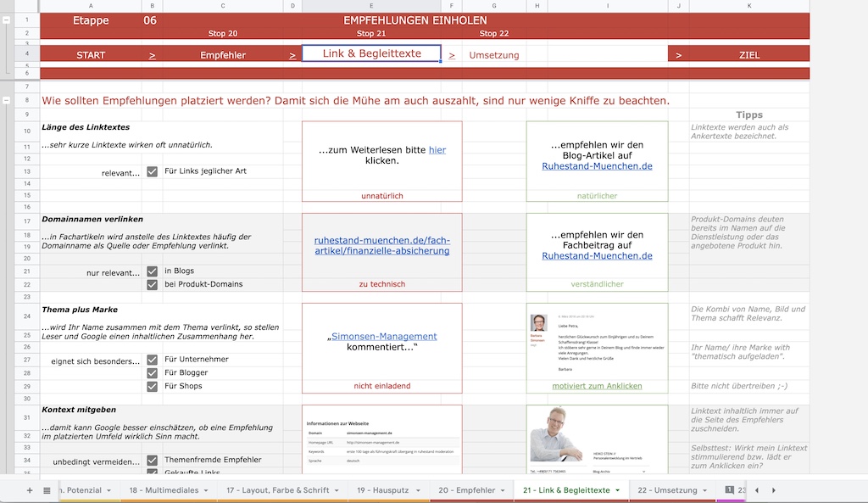Click the man's portrait photo image
Screen dimensions: 868x503
click(x=557, y=435)
